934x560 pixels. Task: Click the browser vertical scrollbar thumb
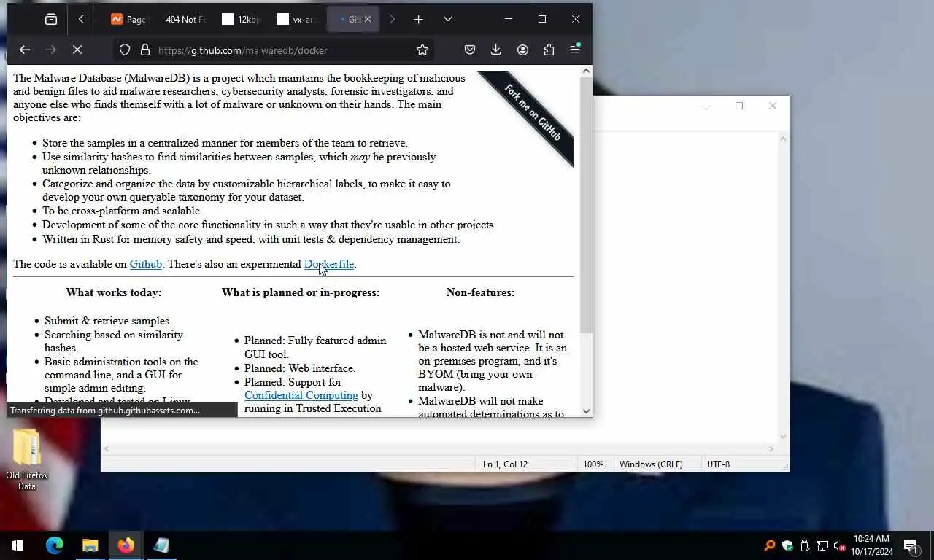(x=586, y=204)
